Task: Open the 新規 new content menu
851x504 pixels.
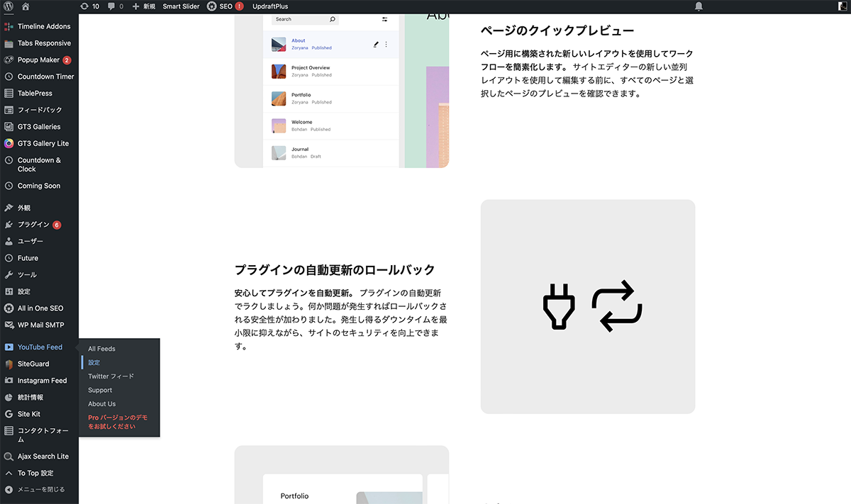Action: [144, 6]
